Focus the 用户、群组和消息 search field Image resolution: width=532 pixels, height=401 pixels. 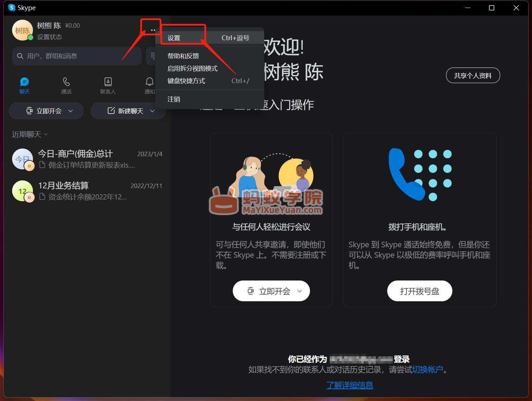77,56
